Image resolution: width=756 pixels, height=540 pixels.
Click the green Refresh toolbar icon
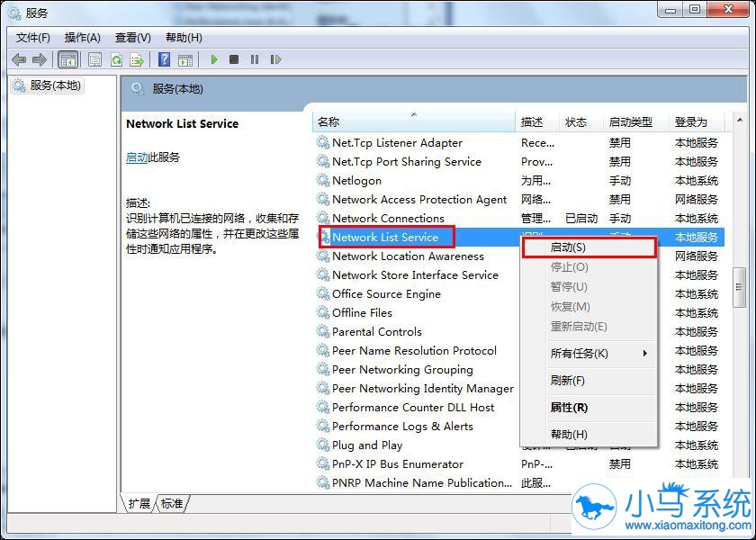click(116, 59)
